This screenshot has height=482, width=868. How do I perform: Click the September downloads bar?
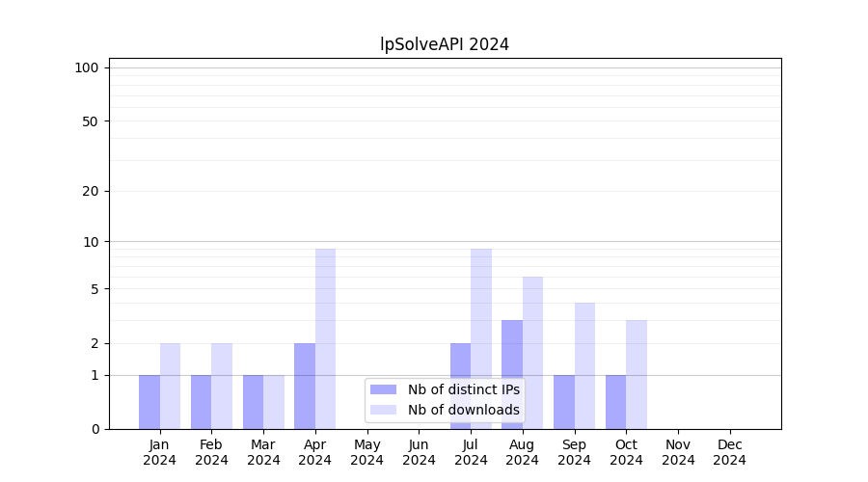[584, 365]
